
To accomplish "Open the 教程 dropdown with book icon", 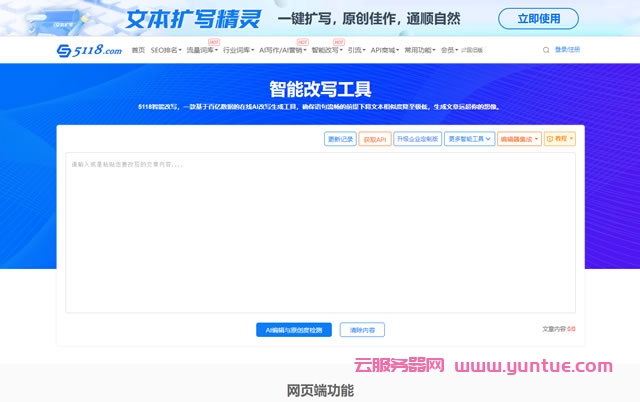I will (x=560, y=139).
